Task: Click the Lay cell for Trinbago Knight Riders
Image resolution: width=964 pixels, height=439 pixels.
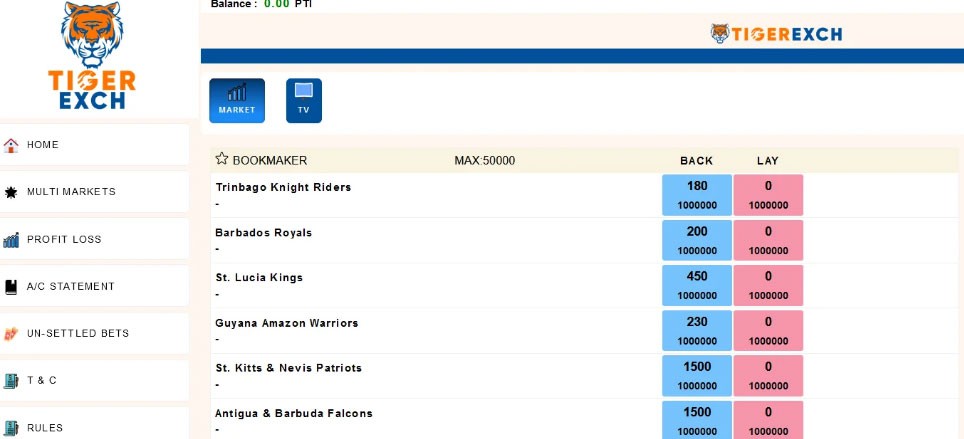Action: (x=768, y=195)
